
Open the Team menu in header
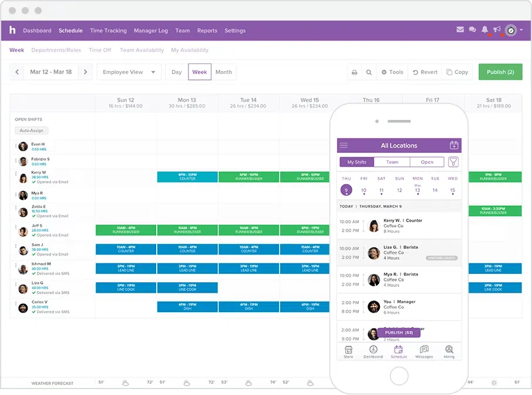pyautogui.click(x=183, y=31)
